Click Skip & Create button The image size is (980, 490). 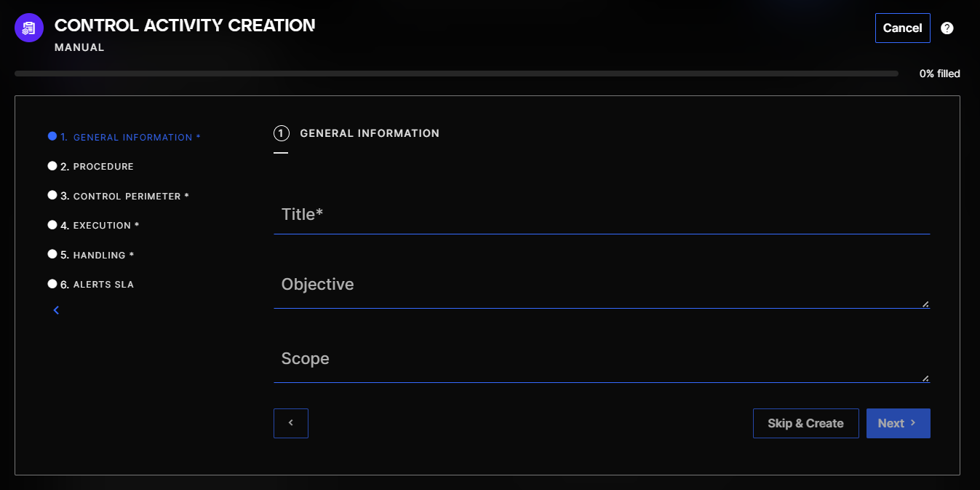click(x=805, y=423)
